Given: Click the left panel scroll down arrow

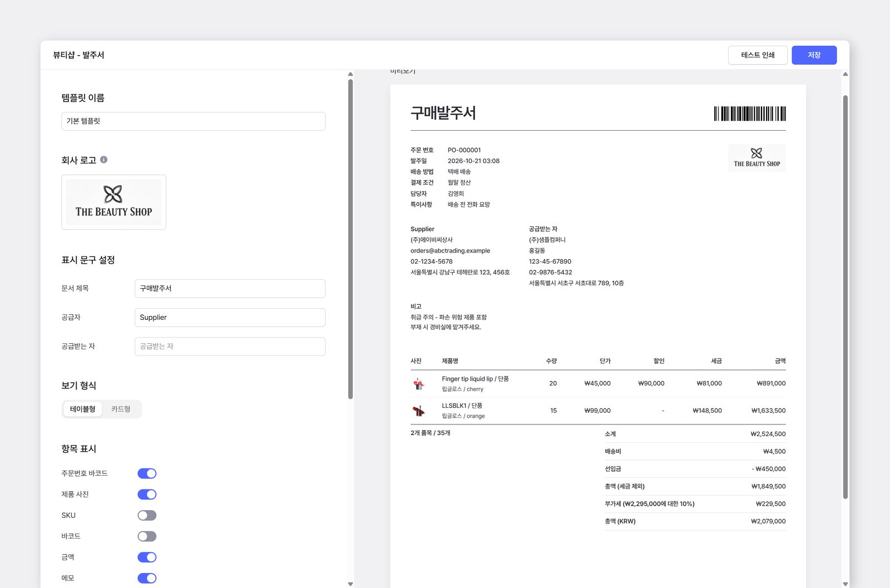Looking at the screenshot, I should point(350,584).
